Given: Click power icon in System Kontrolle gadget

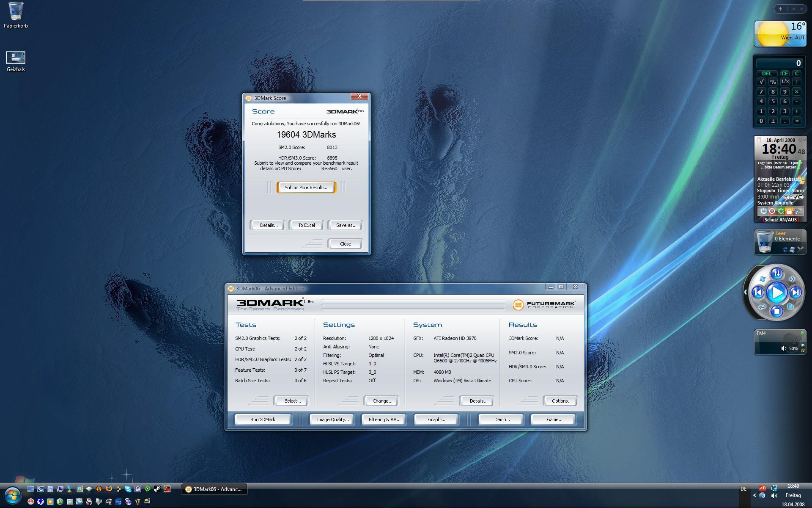Looking at the screenshot, I should click(x=763, y=211).
